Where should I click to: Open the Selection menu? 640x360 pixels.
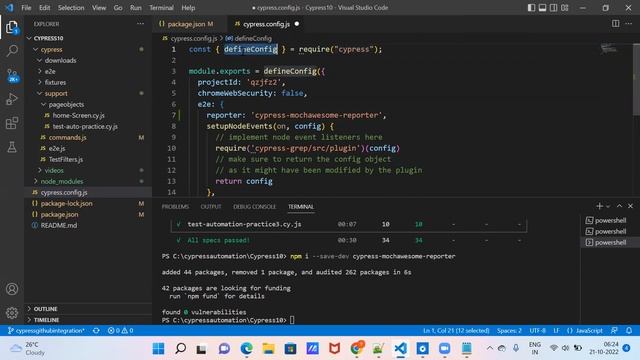[x=71, y=8]
